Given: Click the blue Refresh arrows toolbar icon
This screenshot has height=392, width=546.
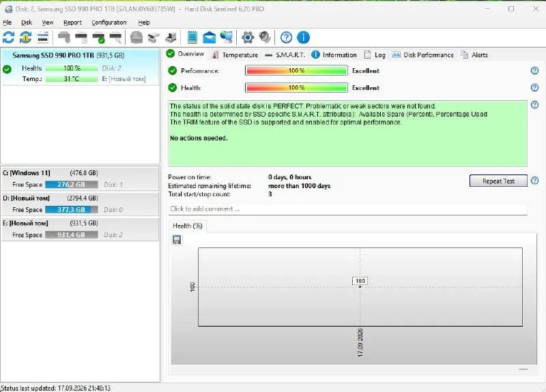Looking at the screenshot, I should pos(8,37).
